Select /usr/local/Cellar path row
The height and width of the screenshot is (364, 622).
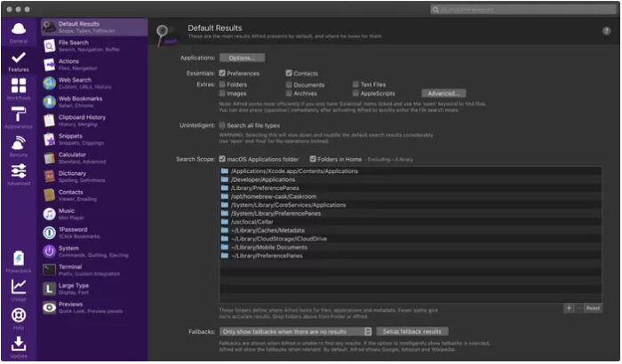click(411, 222)
